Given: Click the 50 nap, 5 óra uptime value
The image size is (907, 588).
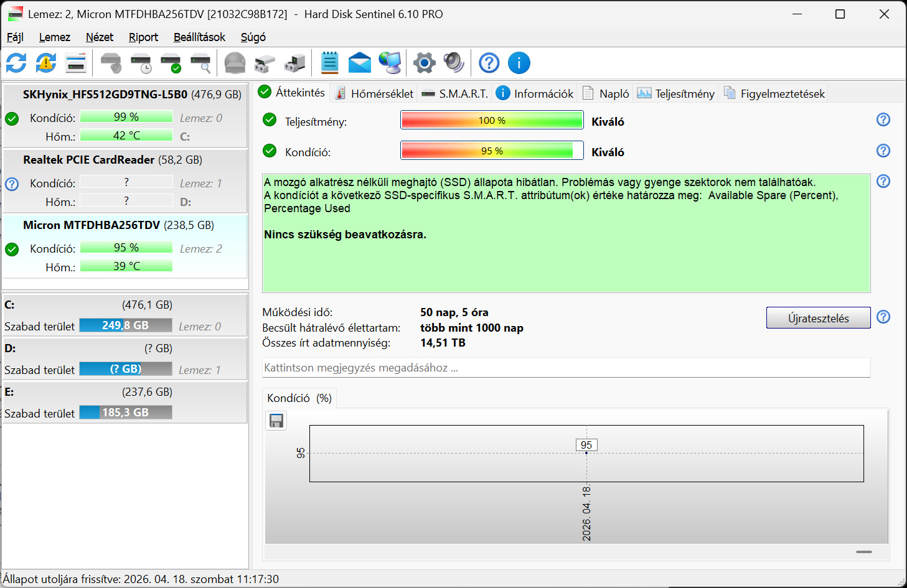Looking at the screenshot, I should coord(454,312).
